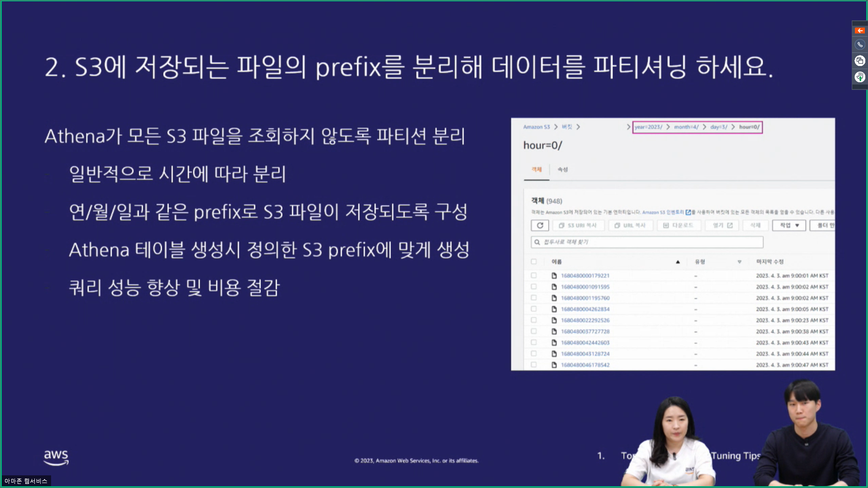Follow the year=2023/ breadcrumb link
868x488 pixels.
point(650,127)
